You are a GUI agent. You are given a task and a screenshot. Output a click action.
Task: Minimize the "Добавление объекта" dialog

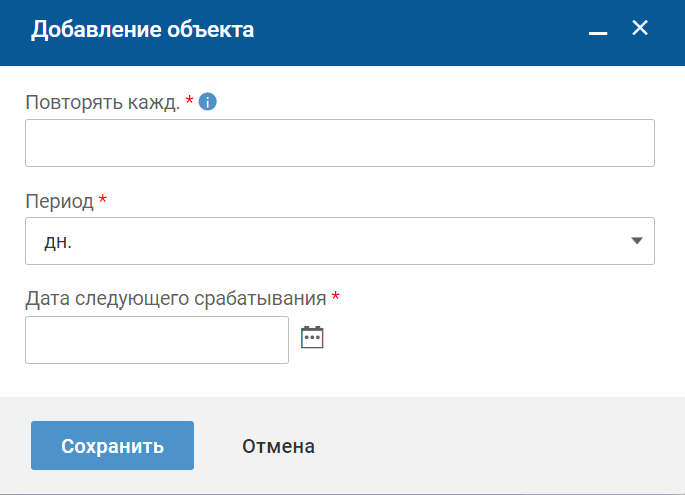(x=598, y=31)
